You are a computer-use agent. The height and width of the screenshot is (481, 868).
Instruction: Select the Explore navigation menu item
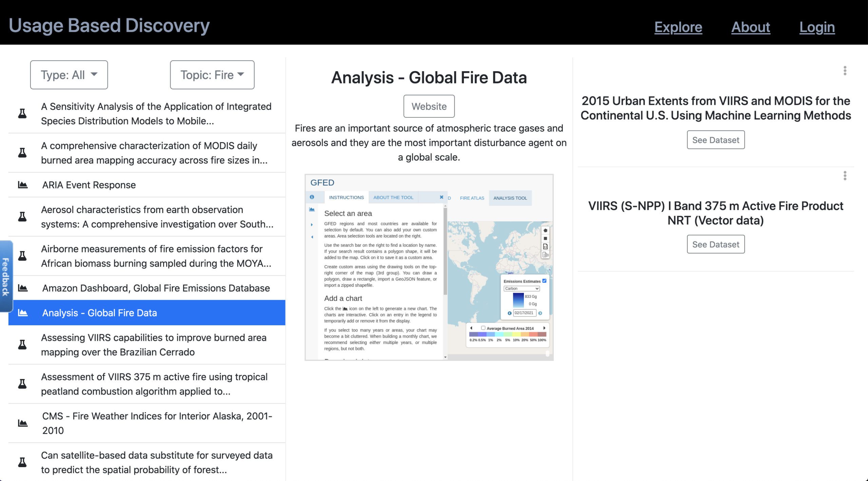677,26
